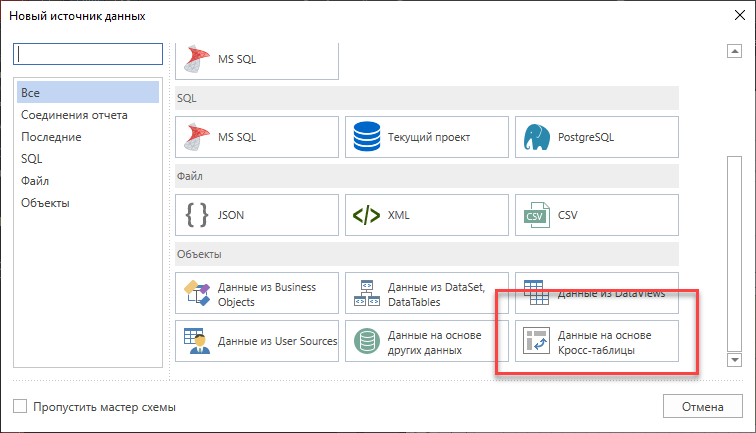The width and height of the screenshot is (756, 433).
Task: Open Данные на основе Кросс-таблицы icon
Action: pyautogui.click(x=536, y=342)
